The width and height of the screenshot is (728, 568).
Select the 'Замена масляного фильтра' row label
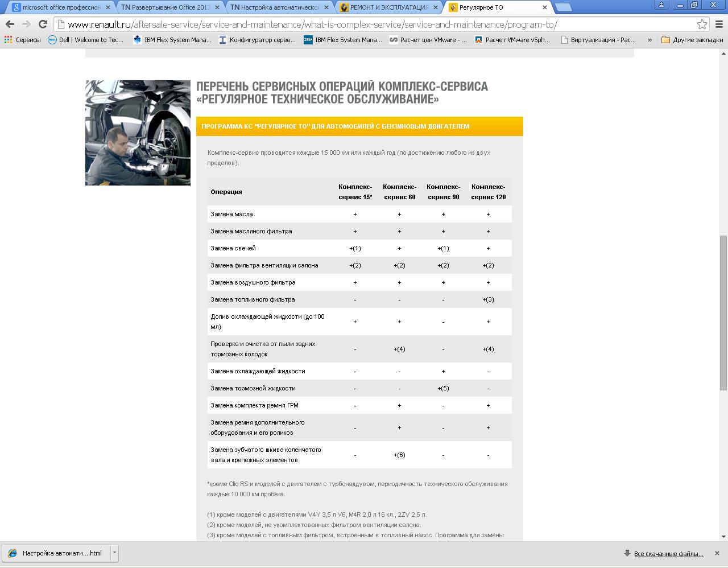pos(251,231)
